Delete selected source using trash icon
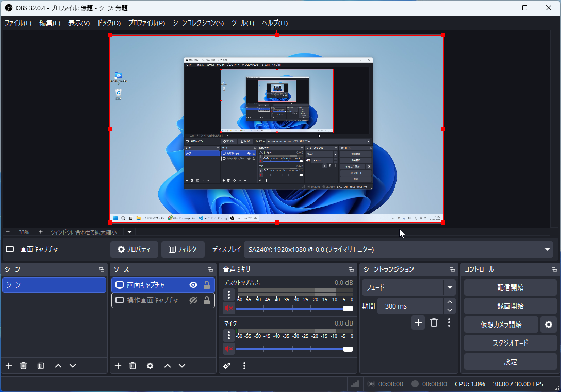The height and width of the screenshot is (392, 561). click(x=133, y=366)
